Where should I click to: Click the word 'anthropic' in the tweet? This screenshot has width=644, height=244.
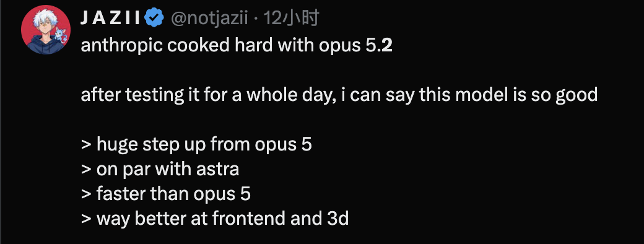[x=121, y=46]
